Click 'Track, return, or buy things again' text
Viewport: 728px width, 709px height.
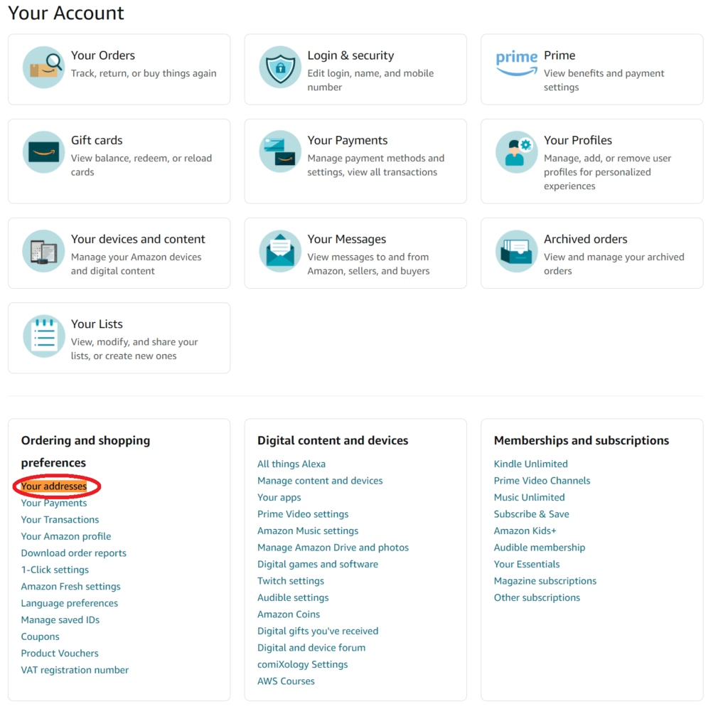tap(144, 73)
